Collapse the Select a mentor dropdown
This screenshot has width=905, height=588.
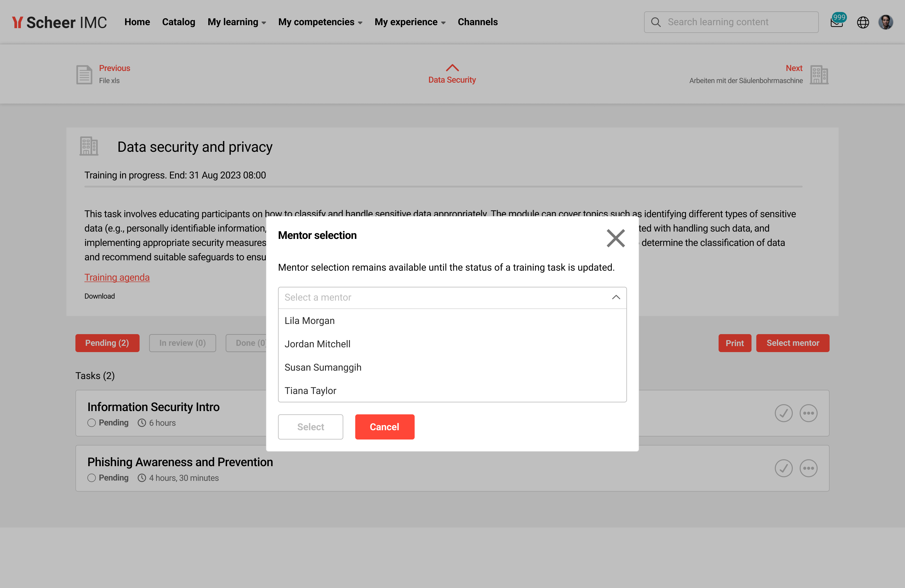616,297
